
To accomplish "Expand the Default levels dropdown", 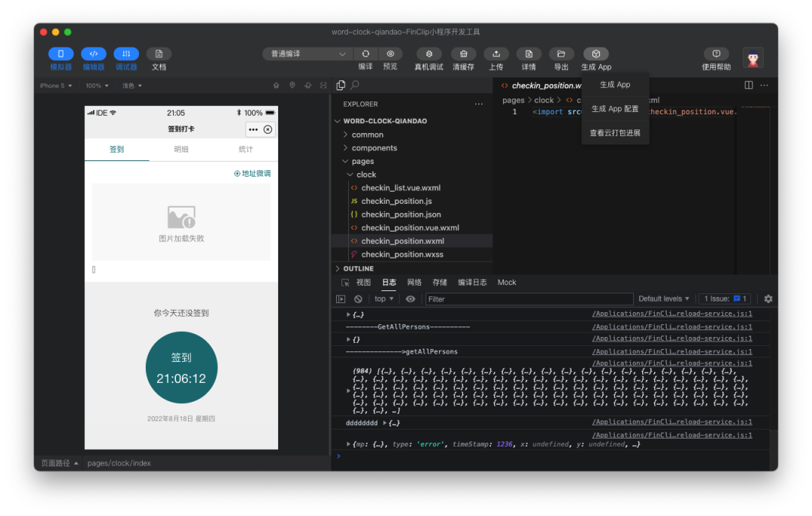I will point(664,299).
